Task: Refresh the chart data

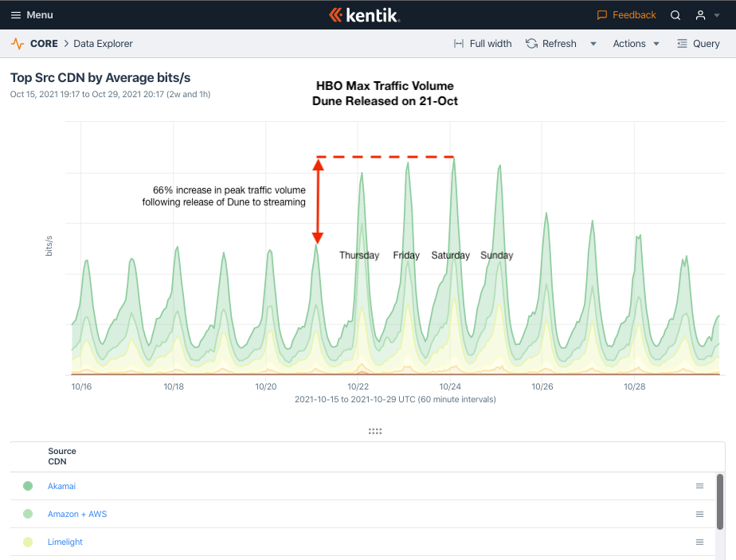Action: click(x=559, y=44)
